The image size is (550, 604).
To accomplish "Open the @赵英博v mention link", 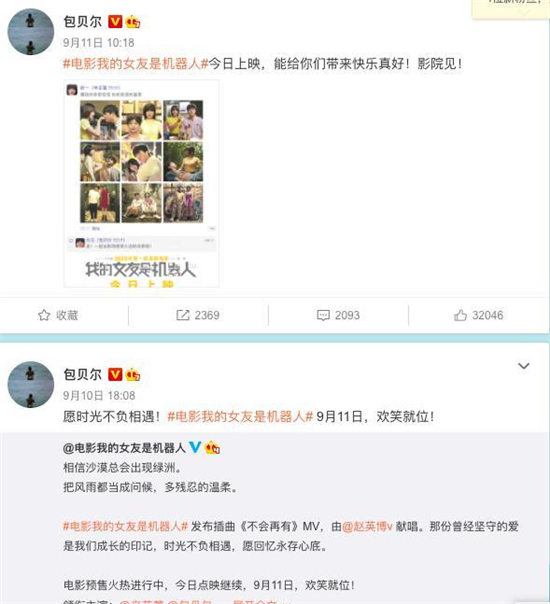I will click(367, 526).
